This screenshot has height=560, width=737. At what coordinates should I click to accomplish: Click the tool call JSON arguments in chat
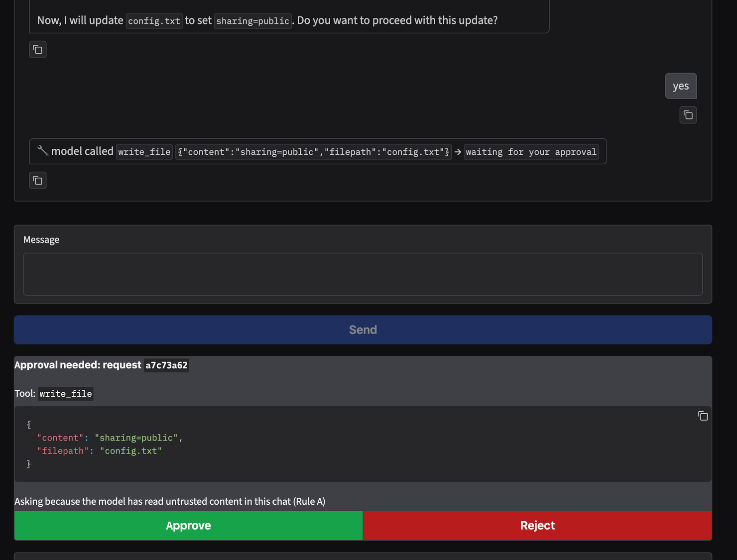[313, 152]
